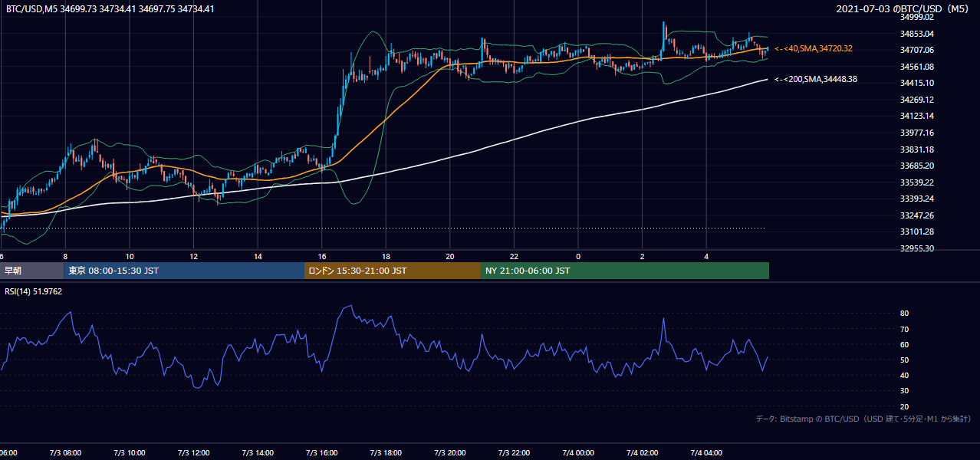Click the 32955.30 price axis value
The height and width of the screenshot is (460, 980).
pos(917,248)
